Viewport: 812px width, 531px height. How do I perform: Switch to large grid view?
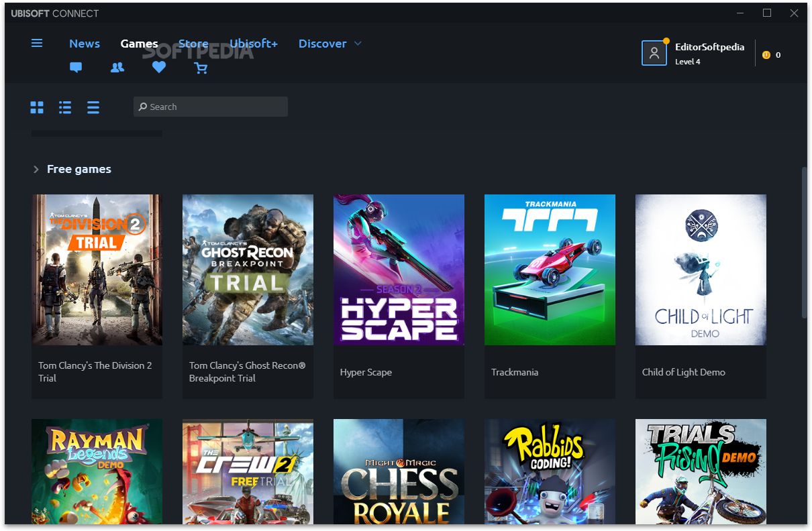[x=37, y=107]
